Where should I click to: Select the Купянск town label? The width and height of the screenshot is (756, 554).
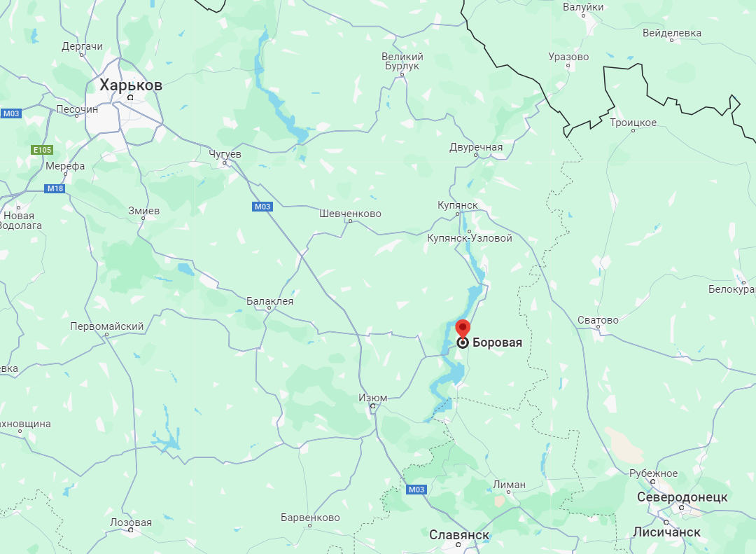pos(458,205)
